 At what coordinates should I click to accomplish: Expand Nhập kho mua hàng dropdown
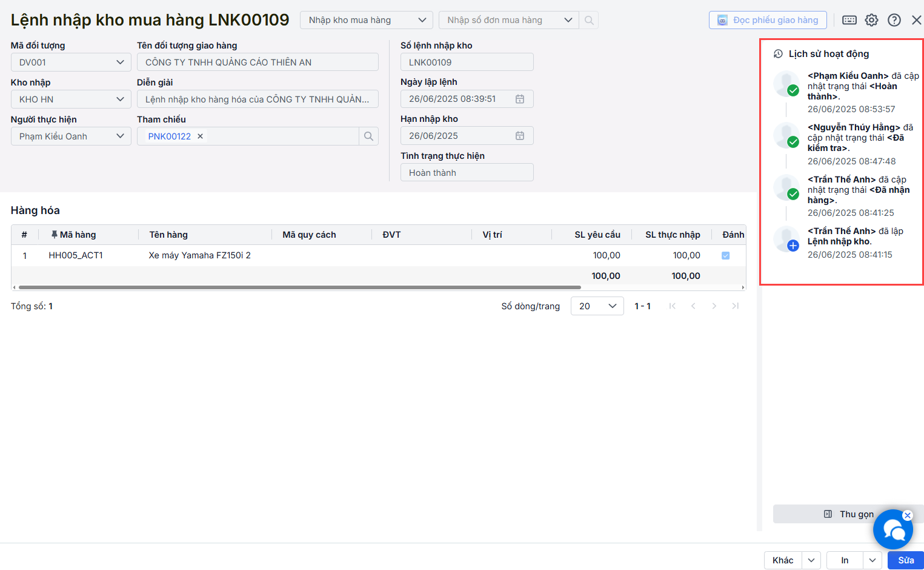pyautogui.click(x=422, y=20)
